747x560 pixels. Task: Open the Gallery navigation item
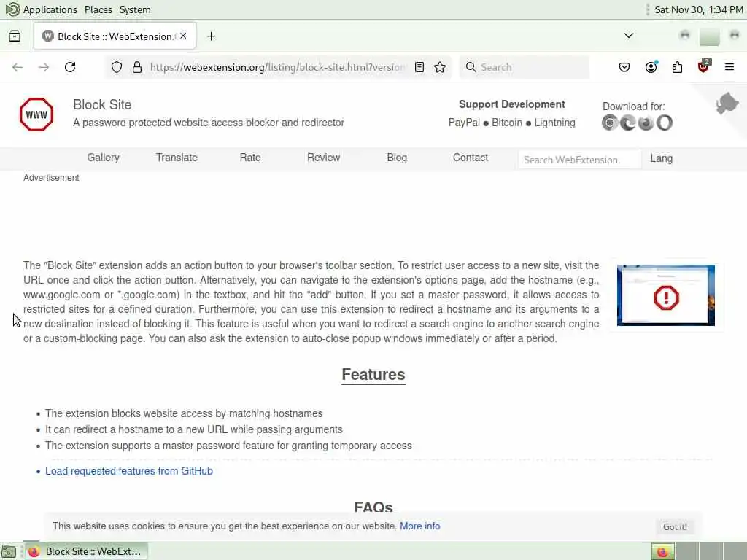click(104, 157)
